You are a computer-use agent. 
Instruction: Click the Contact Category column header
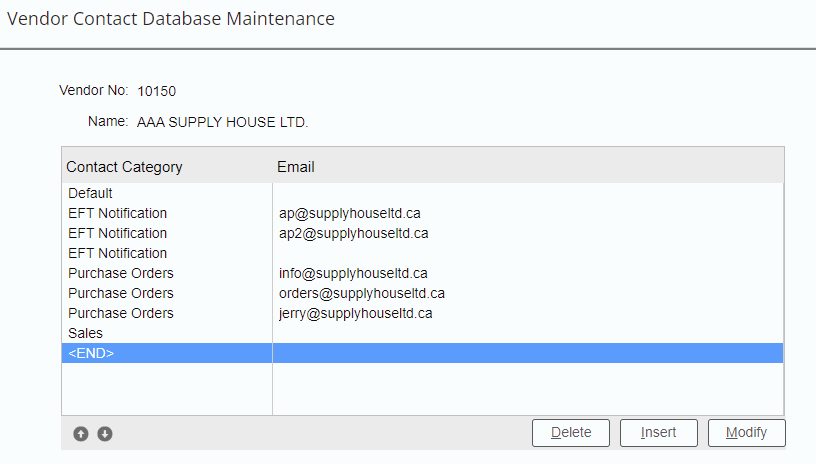point(124,167)
